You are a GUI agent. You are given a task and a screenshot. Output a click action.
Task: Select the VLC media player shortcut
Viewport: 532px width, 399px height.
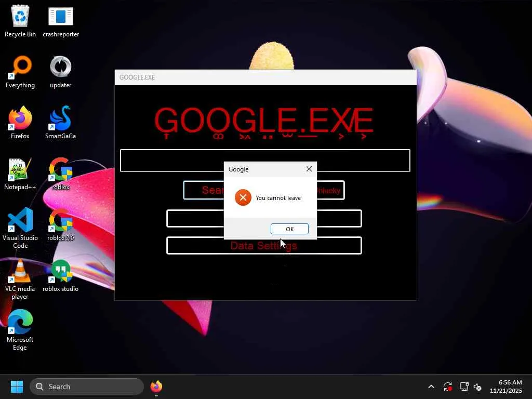pos(20,279)
